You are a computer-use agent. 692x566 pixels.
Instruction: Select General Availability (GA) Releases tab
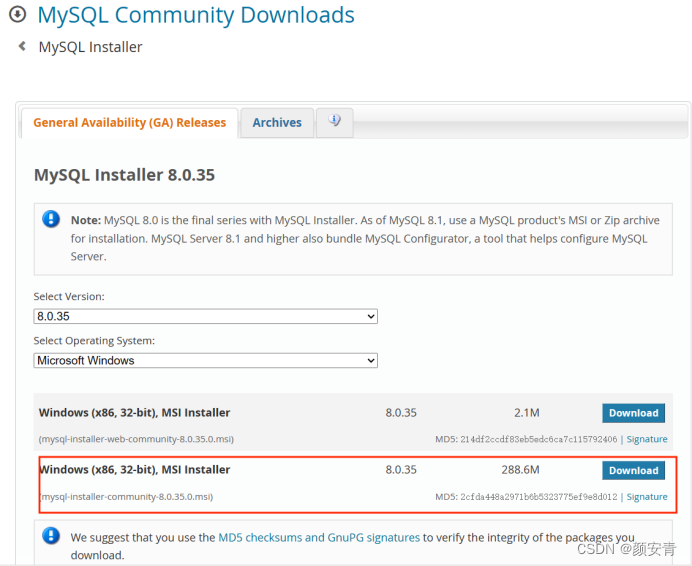[x=130, y=123]
